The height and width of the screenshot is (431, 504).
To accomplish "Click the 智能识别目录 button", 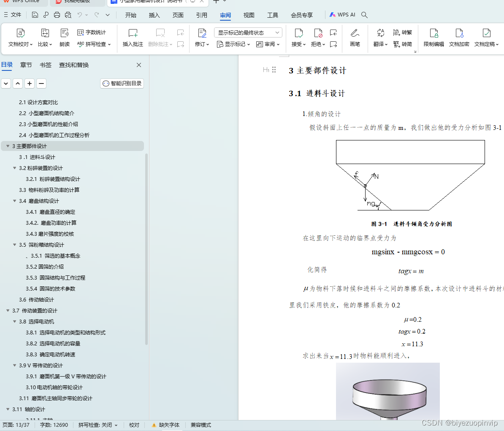I will (x=122, y=84).
